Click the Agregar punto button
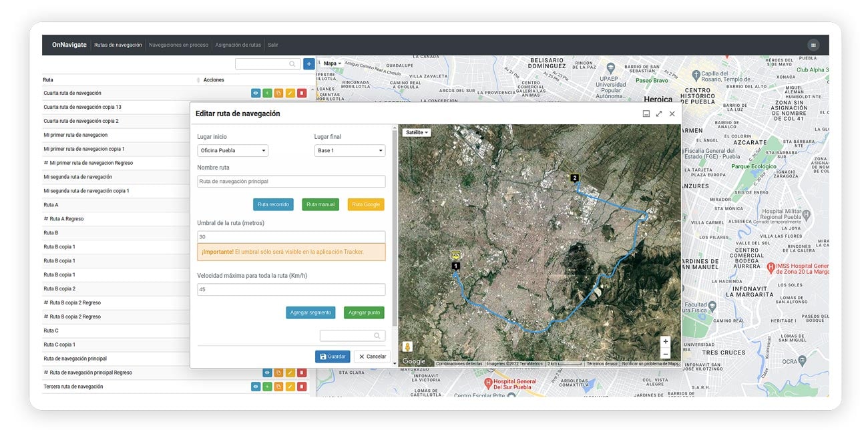This screenshot has height=430, width=868. pos(365,312)
